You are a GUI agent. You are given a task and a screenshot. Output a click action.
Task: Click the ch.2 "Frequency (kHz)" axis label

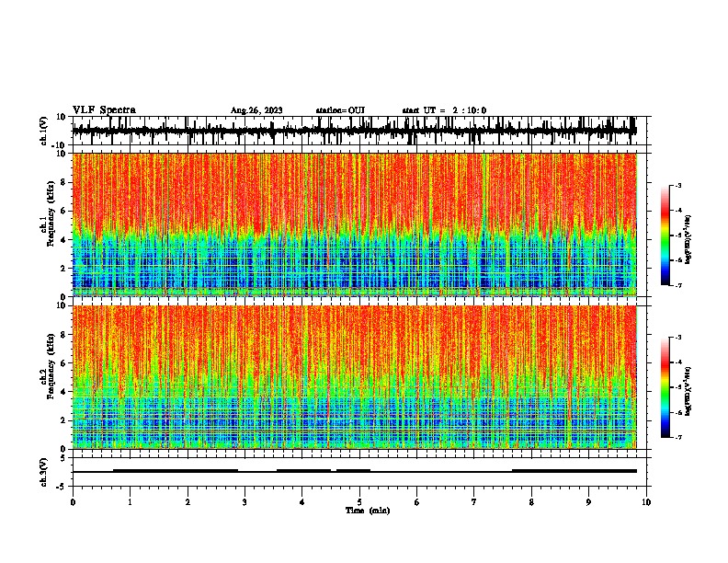click(x=51, y=366)
